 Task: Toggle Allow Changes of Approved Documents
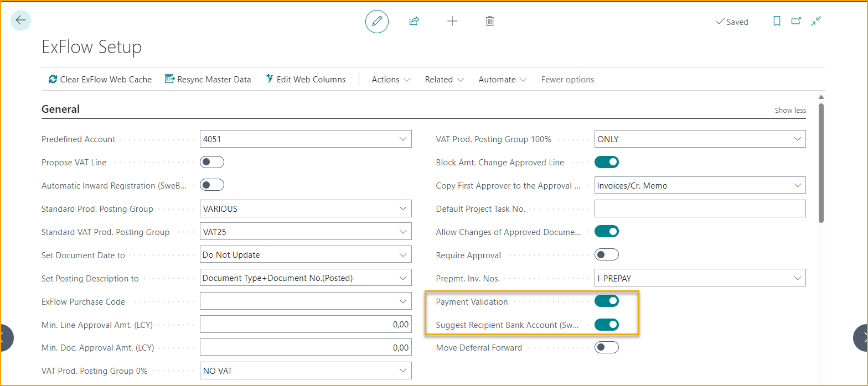(607, 232)
